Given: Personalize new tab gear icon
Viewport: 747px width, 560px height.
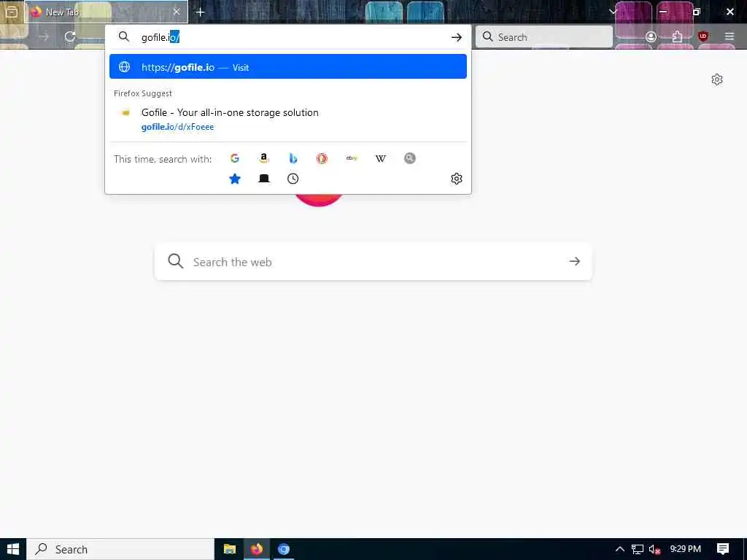Looking at the screenshot, I should (x=717, y=79).
